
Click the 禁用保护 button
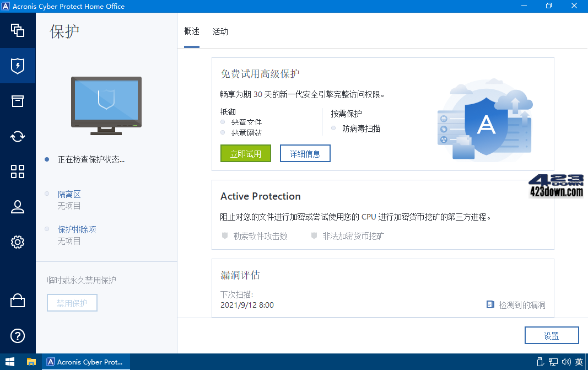click(x=72, y=303)
